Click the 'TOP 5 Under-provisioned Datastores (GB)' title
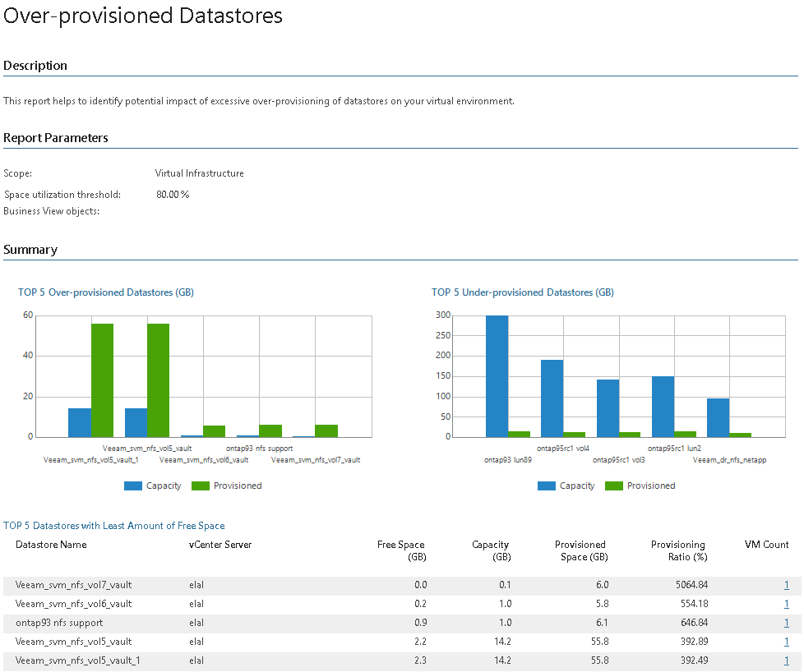The height and width of the screenshot is (672, 804). tap(523, 292)
